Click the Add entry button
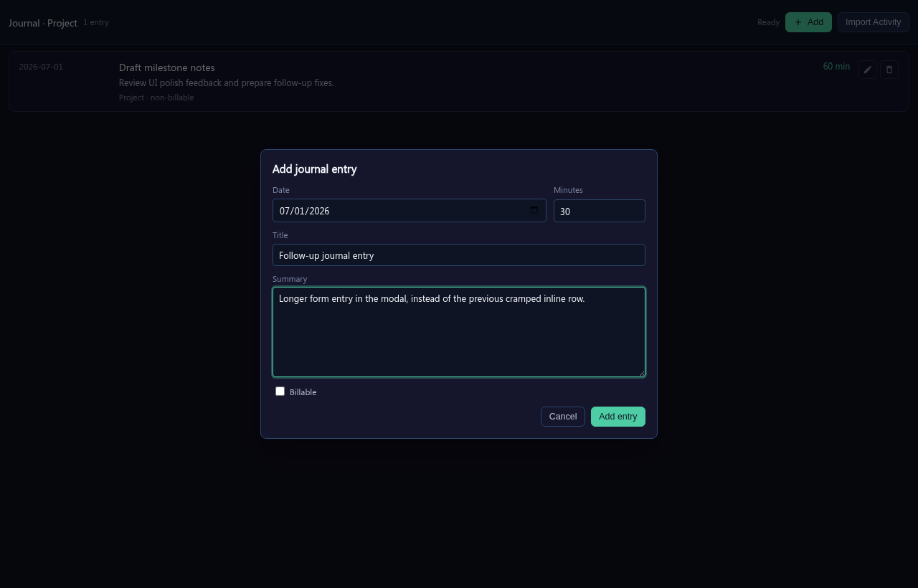The image size is (918, 588). 618,417
